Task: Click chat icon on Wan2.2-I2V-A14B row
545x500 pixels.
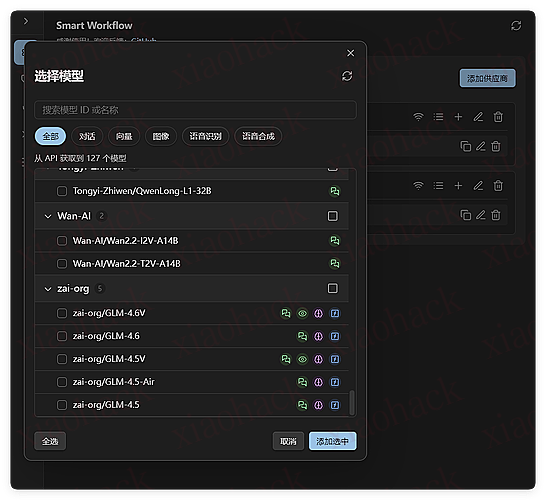Action: (335, 241)
